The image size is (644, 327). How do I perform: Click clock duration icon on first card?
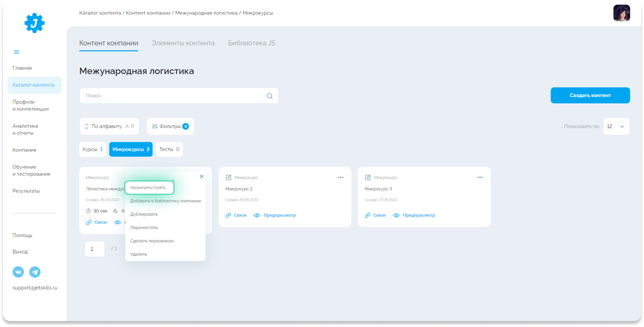(88, 211)
